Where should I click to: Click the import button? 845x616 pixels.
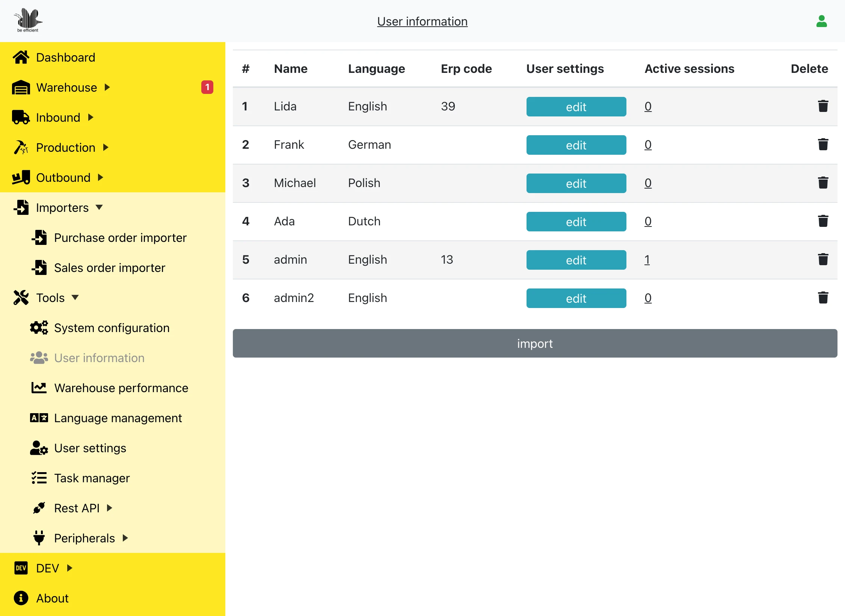(535, 343)
